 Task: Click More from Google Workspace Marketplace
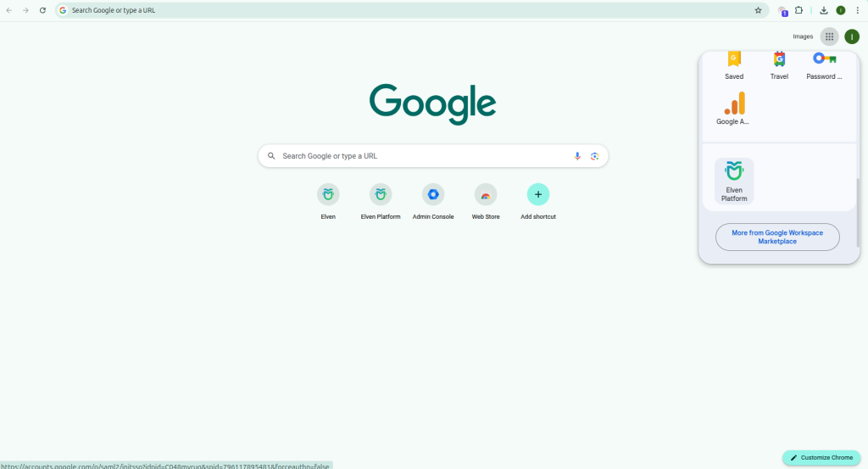click(777, 237)
